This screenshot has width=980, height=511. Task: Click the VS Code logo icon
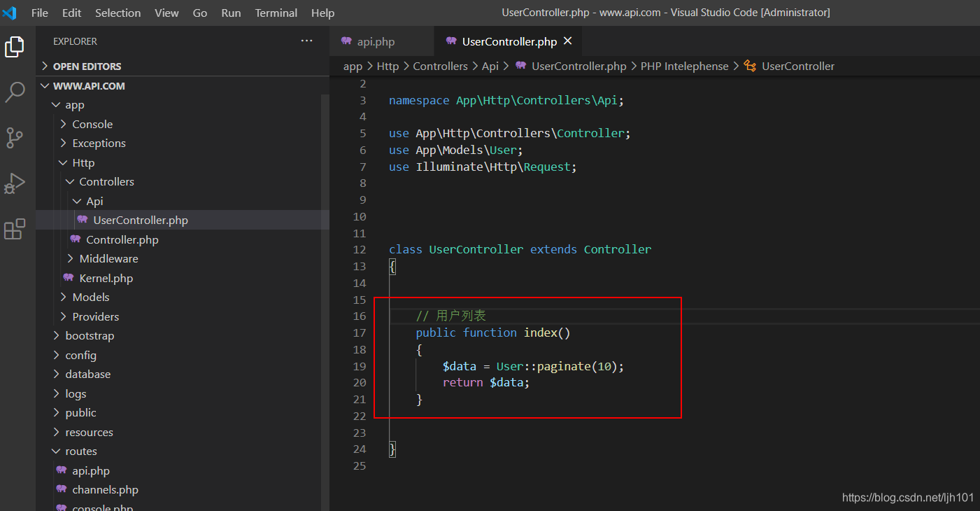click(x=10, y=13)
